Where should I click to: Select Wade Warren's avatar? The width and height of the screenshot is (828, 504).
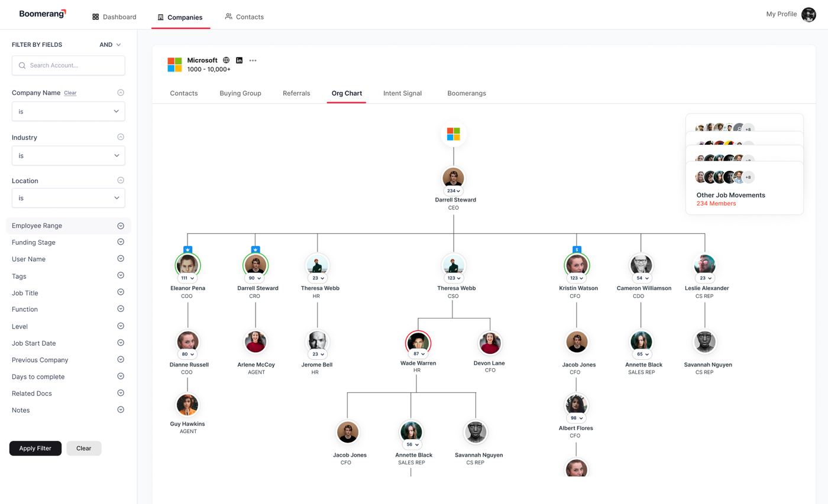point(418,343)
